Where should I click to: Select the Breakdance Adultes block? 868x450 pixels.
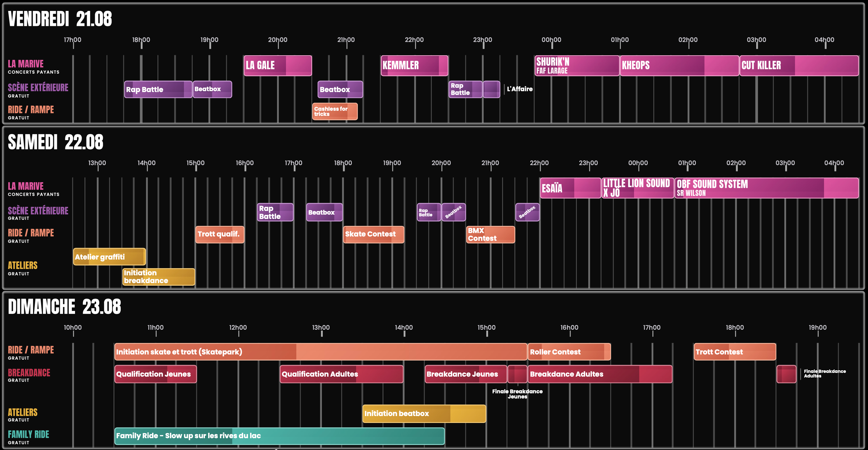[600, 374]
